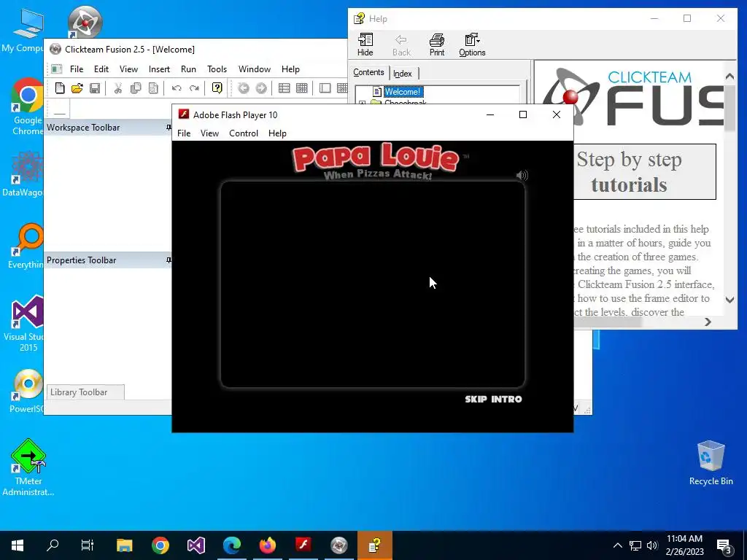Screen dimensions: 747x560
Task: Click the Back button in Help window
Action: [x=401, y=44]
